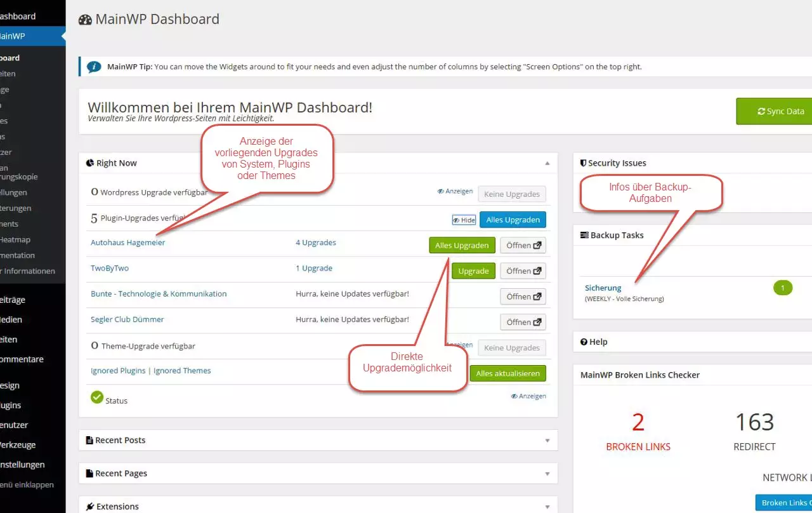
Task: Select MainWP in the sidebar menu
Action: tap(33, 36)
